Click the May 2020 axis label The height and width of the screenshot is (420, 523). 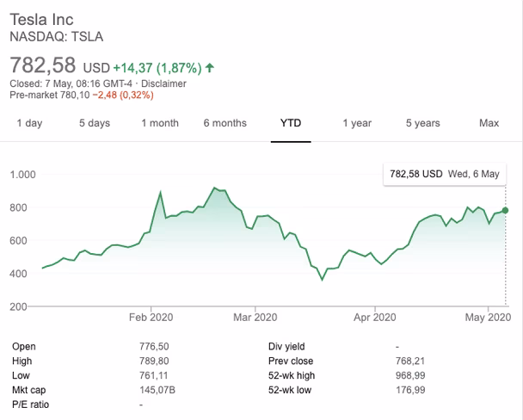[x=488, y=317]
